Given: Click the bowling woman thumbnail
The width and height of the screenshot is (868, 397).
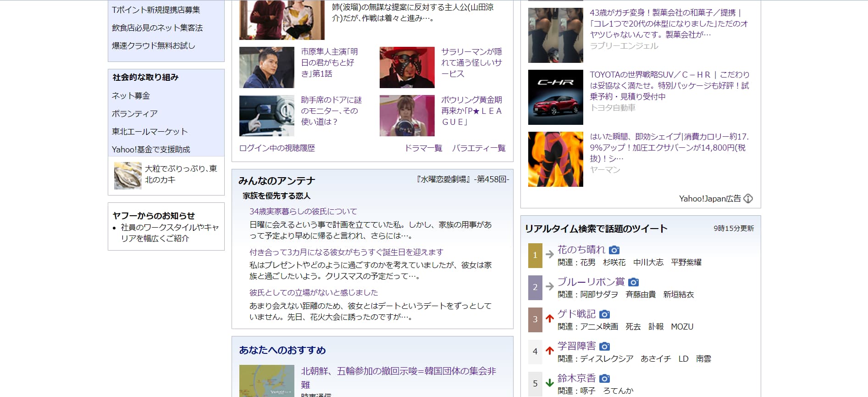Looking at the screenshot, I should tap(407, 116).
